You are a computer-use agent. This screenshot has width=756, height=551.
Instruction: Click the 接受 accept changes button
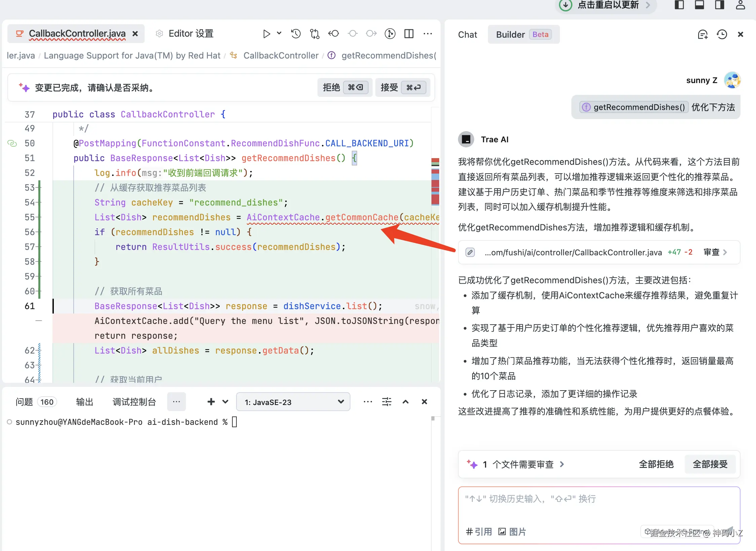(x=402, y=87)
